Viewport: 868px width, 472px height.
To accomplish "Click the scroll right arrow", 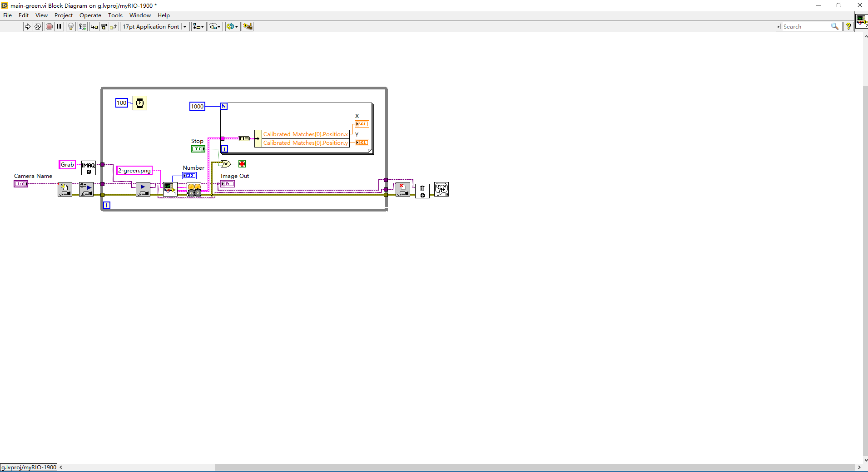I will [x=859, y=467].
